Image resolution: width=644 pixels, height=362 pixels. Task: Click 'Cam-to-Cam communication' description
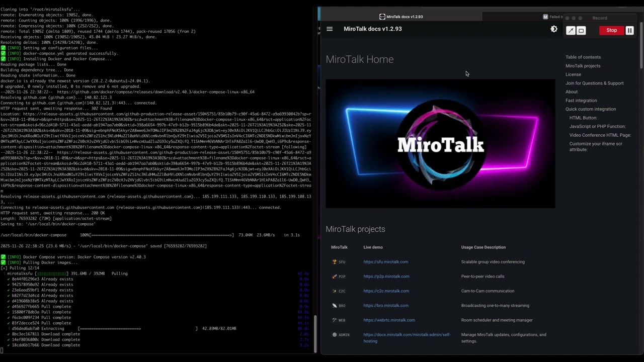coord(488,291)
